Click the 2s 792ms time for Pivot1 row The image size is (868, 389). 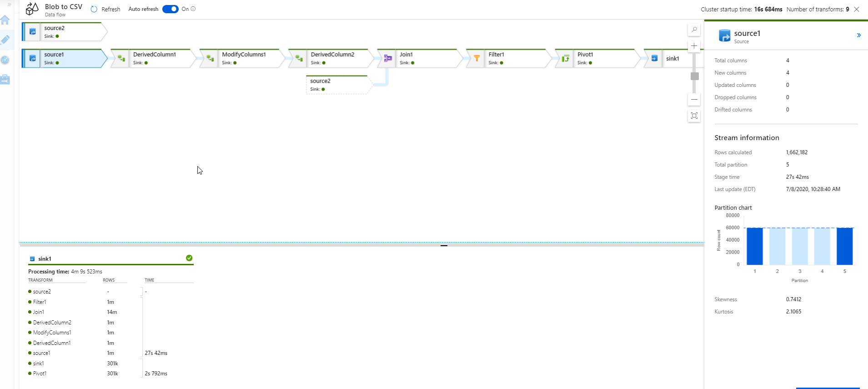[x=156, y=374]
